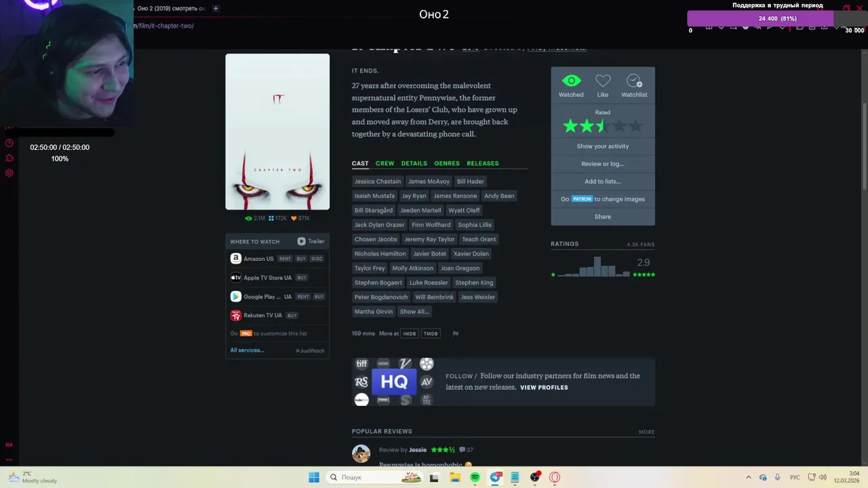
Task: Open the TMDB link
Action: click(x=431, y=333)
